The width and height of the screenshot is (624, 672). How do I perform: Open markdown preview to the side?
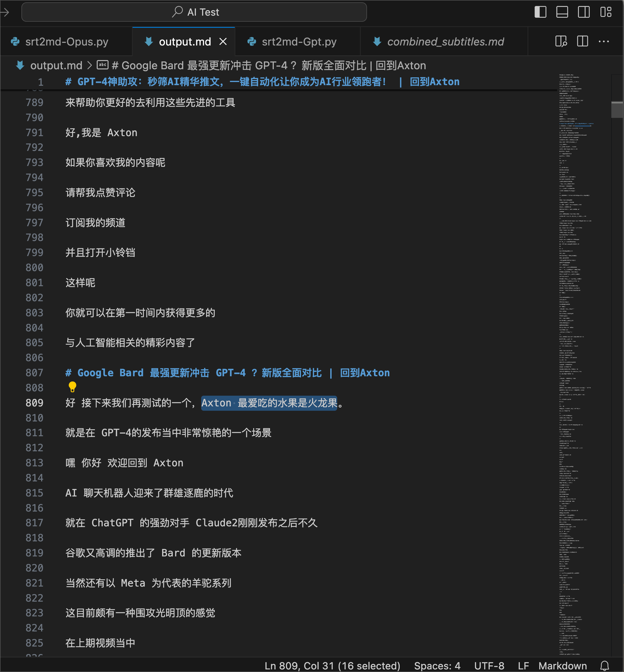point(561,41)
